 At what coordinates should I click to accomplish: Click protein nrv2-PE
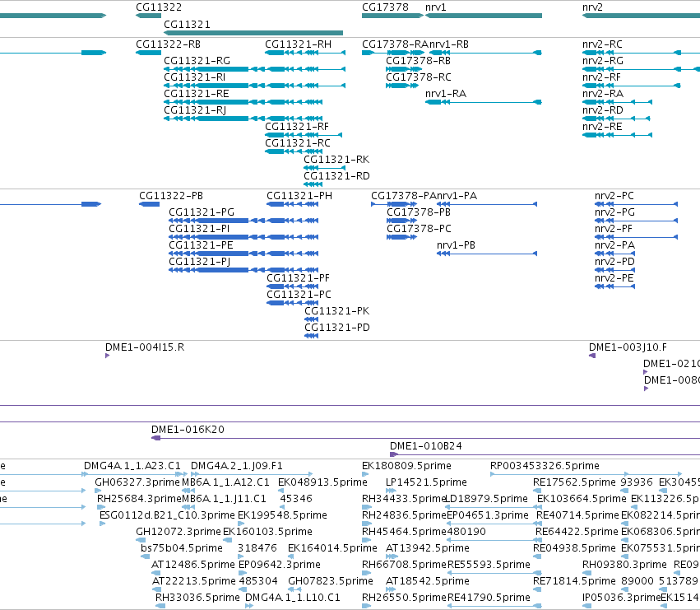614,286
